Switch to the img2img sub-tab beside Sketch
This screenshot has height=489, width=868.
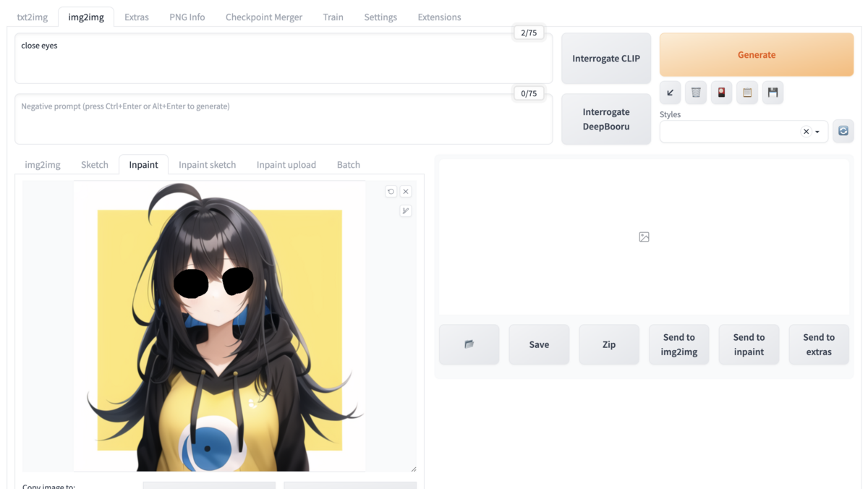[x=43, y=164]
